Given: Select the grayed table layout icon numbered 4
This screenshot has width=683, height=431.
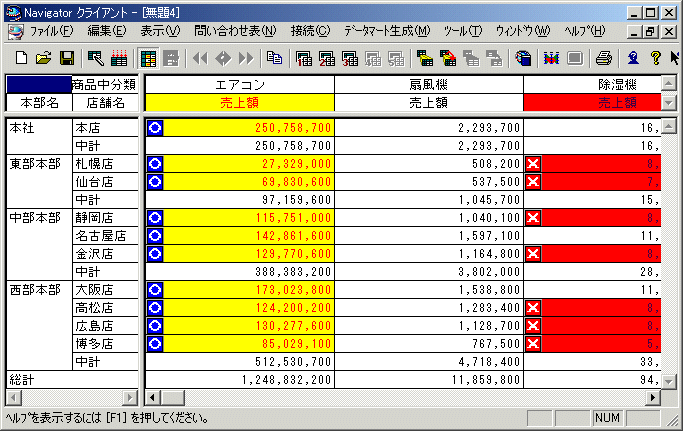Looking at the screenshot, I should pos(373,58).
